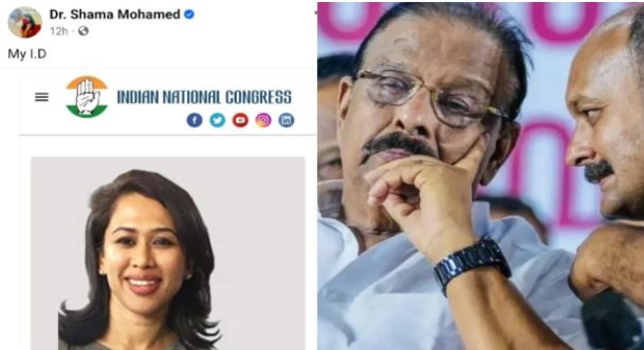Image resolution: width=644 pixels, height=350 pixels.
Task: Click the Dr. Shama Mohamed name link
Action: (115, 14)
